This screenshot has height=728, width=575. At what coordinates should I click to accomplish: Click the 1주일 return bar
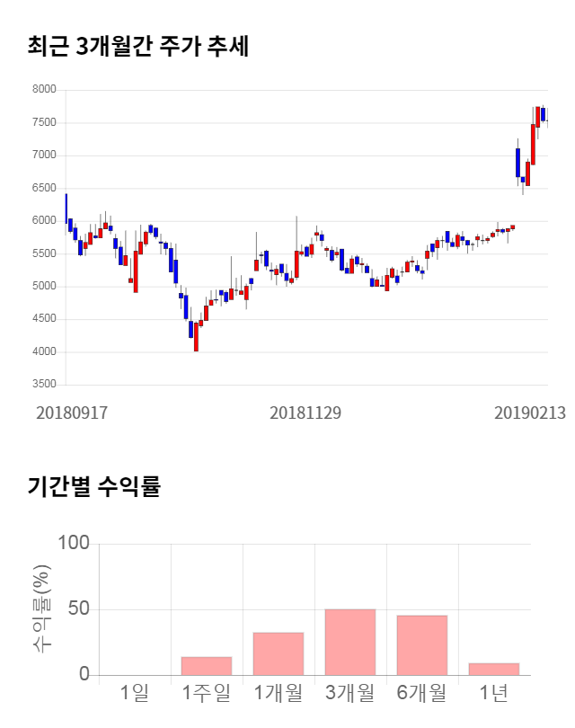(x=207, y=665)
